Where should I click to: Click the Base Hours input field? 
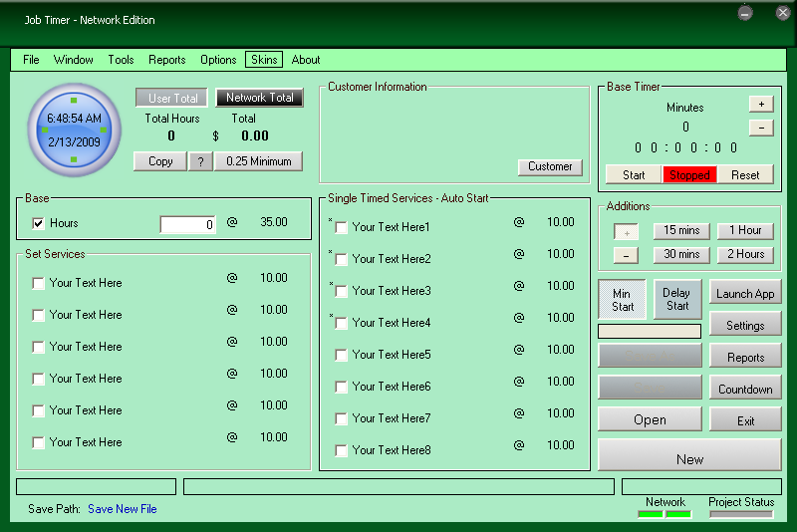pyautogui.click(x=187, y=224)
